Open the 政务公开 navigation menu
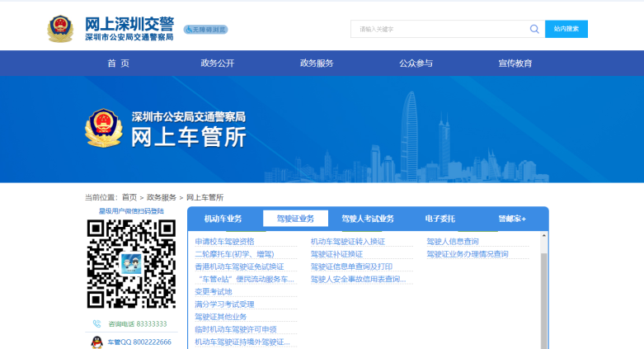 pyautogui.click(x=217, y=64)
